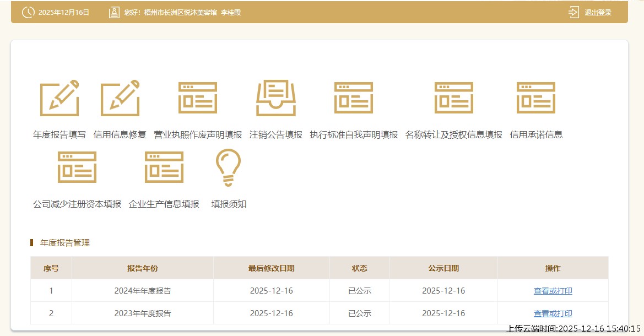Open 查看或打印 for the 2024 annual report
Screen dimensions: 644x336
(x=553, y=291)
